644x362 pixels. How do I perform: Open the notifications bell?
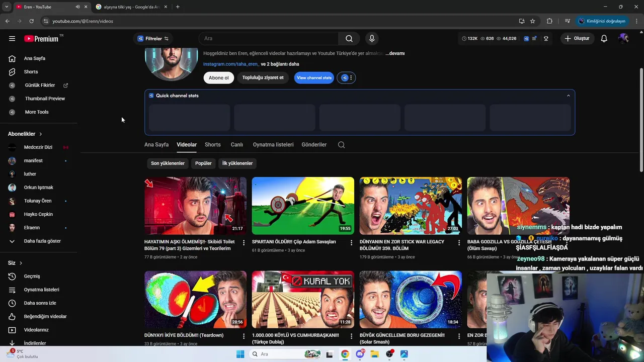tap(604, 39)
